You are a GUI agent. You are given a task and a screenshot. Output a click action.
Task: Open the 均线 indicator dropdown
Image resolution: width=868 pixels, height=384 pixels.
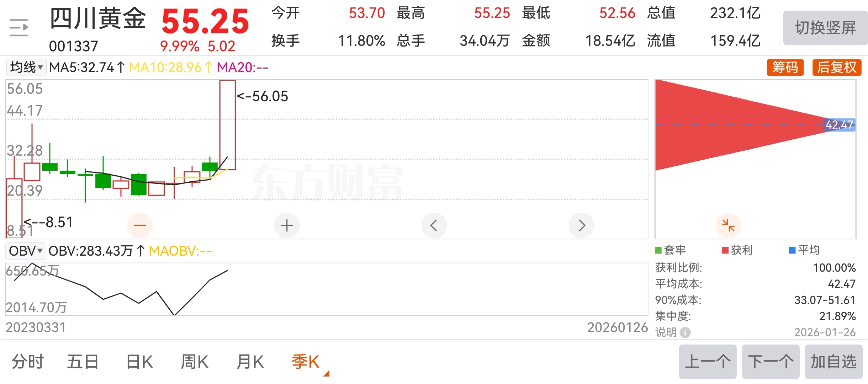click(26, 67)
